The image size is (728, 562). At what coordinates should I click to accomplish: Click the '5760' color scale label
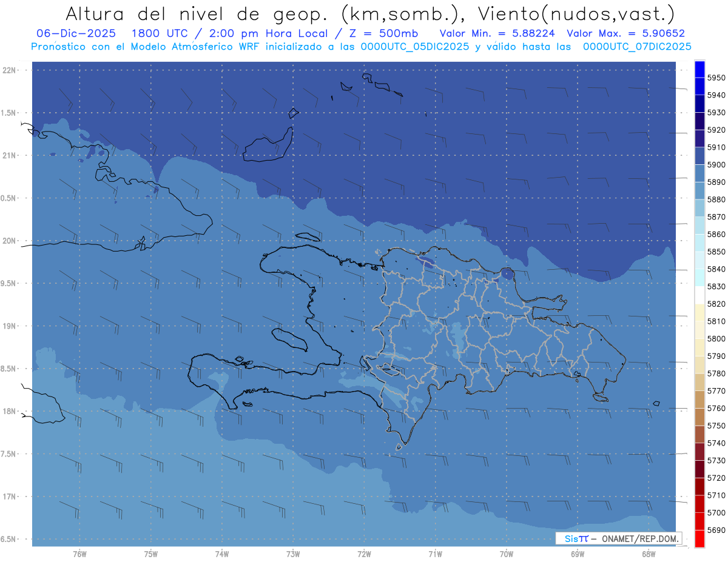[716, 408]
